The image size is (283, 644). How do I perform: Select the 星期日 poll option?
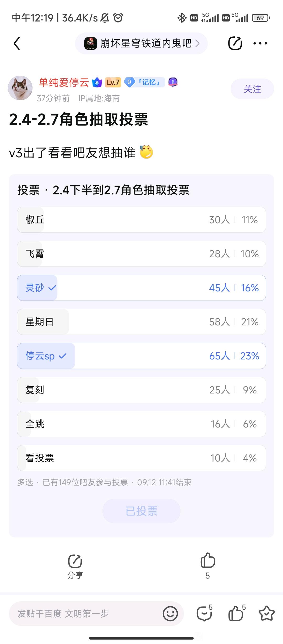click(x=141, y=322)
